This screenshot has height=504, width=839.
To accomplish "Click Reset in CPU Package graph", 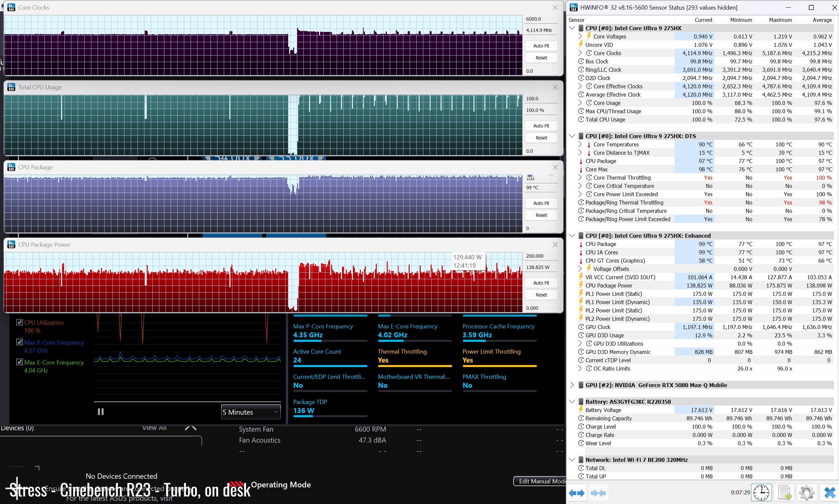I will point(541,215).
